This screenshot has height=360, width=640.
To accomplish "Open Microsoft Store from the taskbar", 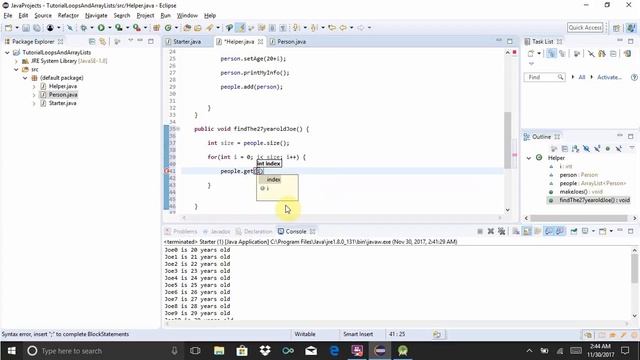I will 242,351.
